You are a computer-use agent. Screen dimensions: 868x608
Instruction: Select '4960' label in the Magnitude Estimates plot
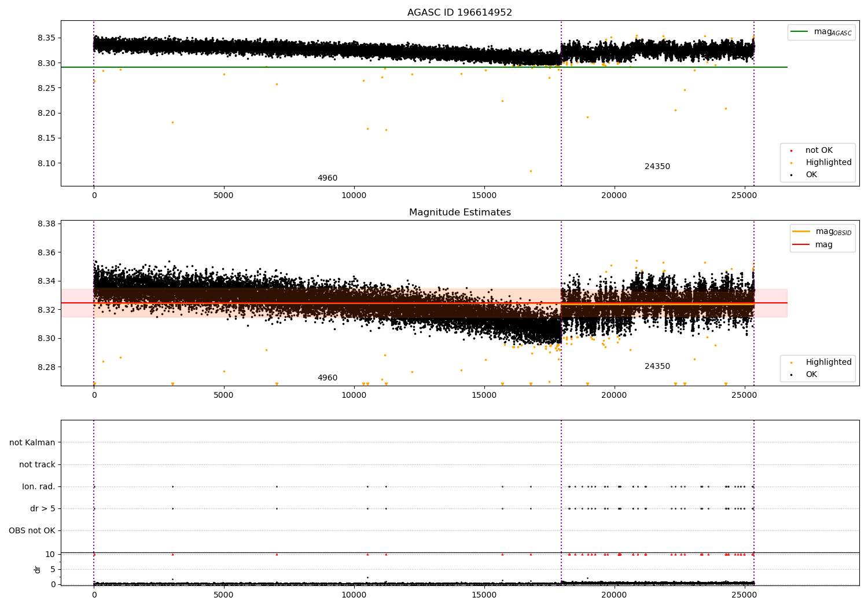click(x=328, y=378)
